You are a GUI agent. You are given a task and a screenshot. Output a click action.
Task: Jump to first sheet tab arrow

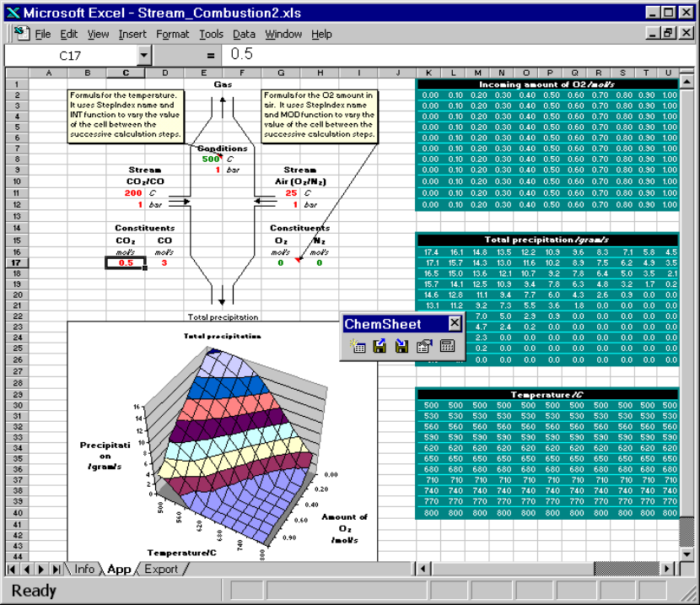point(12,569)
